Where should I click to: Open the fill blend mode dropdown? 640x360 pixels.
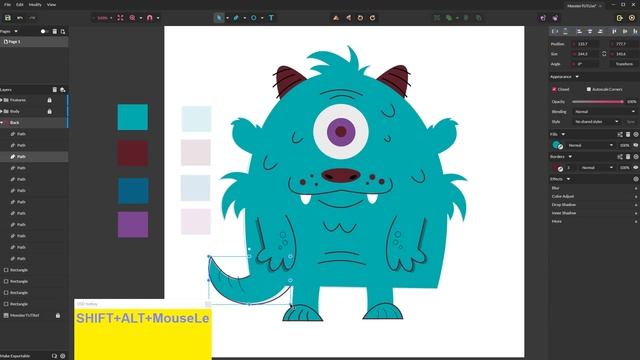(591, 145)
